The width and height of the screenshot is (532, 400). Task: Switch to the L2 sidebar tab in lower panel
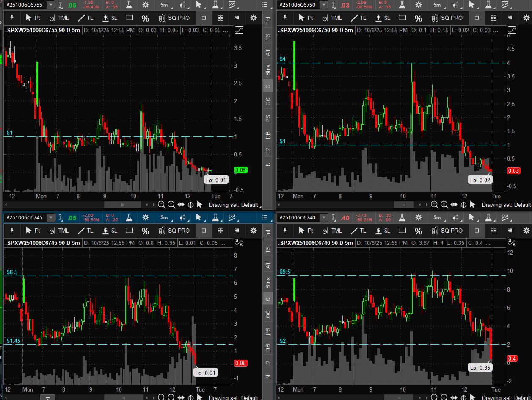coord(267,363)
